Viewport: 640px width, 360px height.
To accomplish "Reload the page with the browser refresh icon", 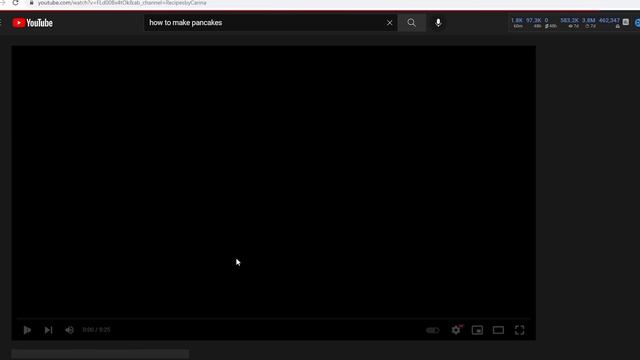I will click(16, 3).
